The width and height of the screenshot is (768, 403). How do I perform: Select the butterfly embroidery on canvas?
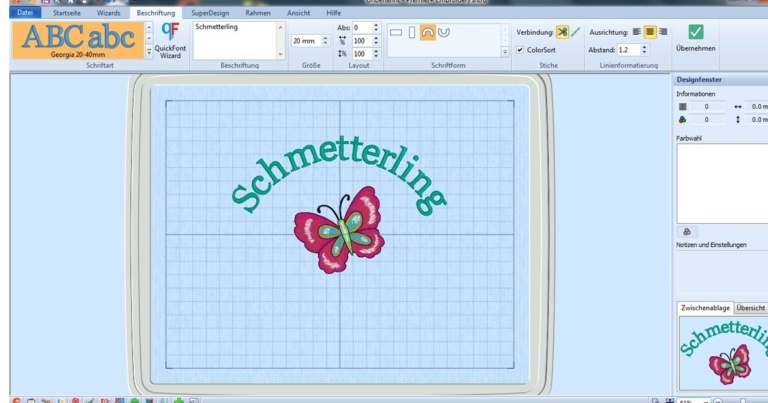339,230
